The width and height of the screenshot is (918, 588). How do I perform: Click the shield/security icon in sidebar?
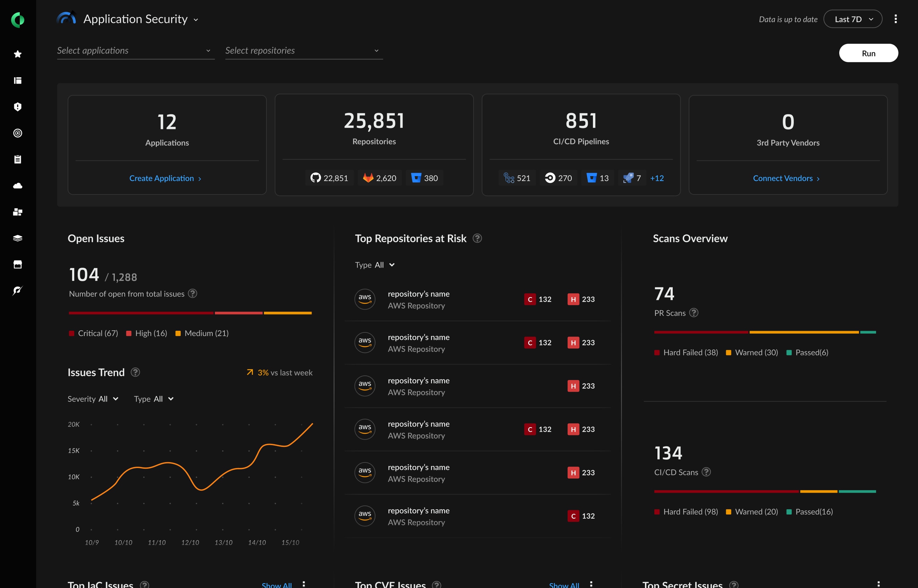17,106
